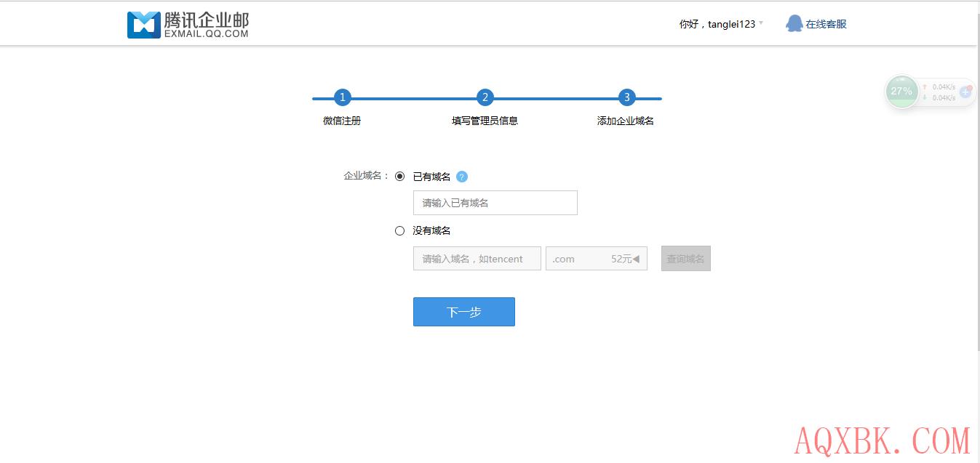980x463 pixels.
Task: Click the Tencent Exmail logo
Action: (188, 24)
